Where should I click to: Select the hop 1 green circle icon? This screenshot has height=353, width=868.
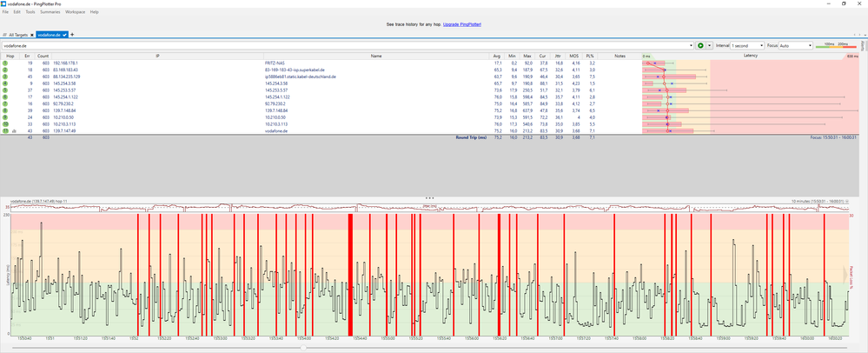pos(5,63)
